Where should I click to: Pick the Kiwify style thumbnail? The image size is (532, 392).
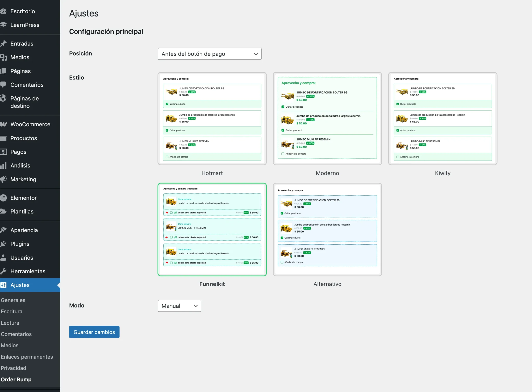[x=442, y=119]
